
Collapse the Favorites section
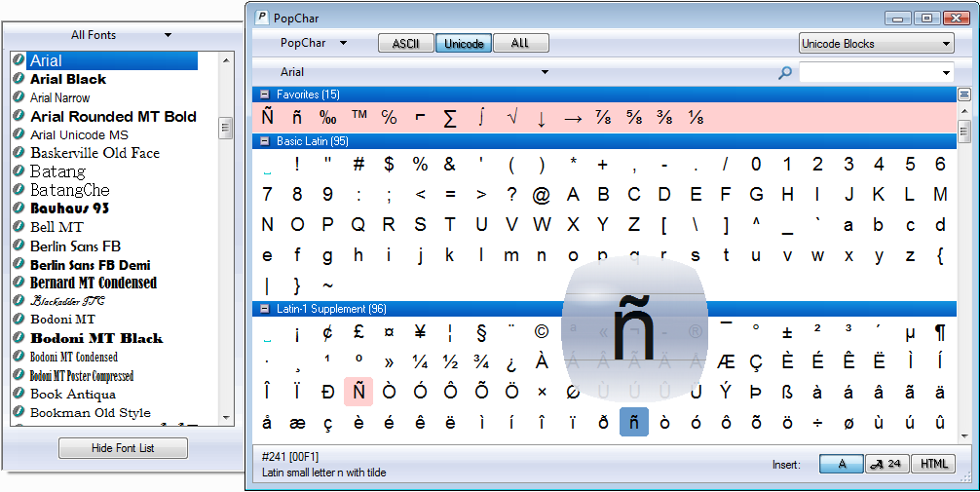coord(264,95)
